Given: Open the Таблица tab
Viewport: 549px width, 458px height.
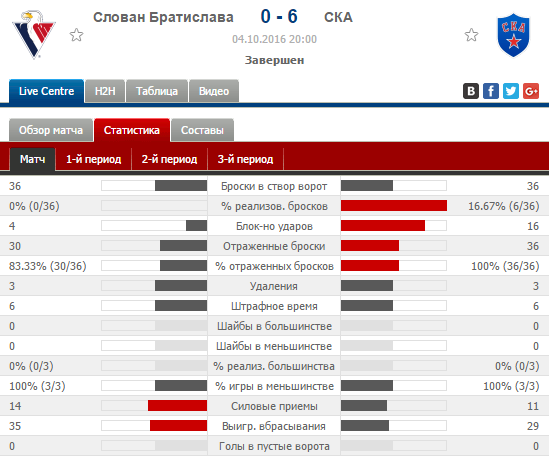Looking at the screenshot, I should (157, 91).
